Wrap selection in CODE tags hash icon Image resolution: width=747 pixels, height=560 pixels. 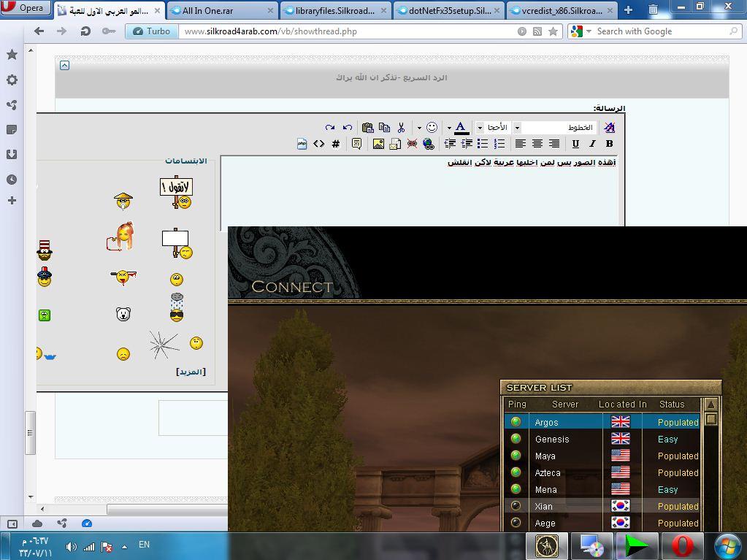(335, 144)
